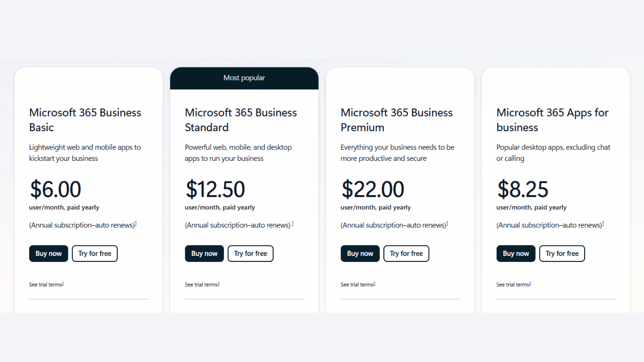Open footnote 1 in Business Basic card
Screen dimensions: 644x362
pos(136,223)
